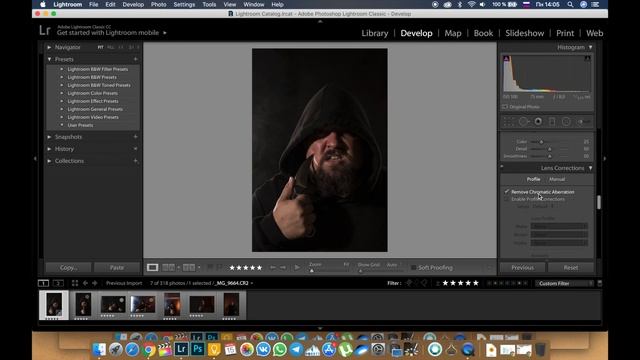Open Lightroom icon in the Dock
The width and height of the screenshot is (640, 360).
181,349
